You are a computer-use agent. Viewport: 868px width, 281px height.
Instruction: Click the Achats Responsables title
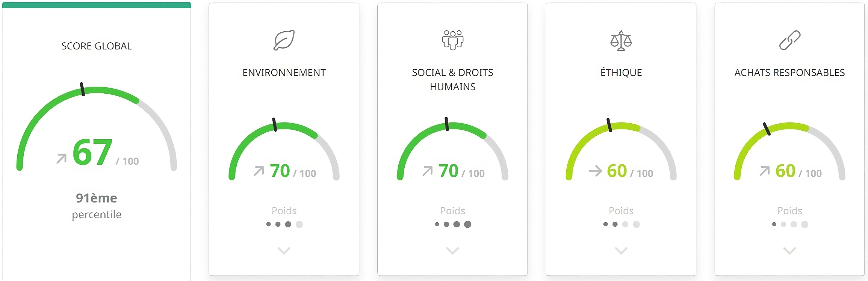(789, 72)
